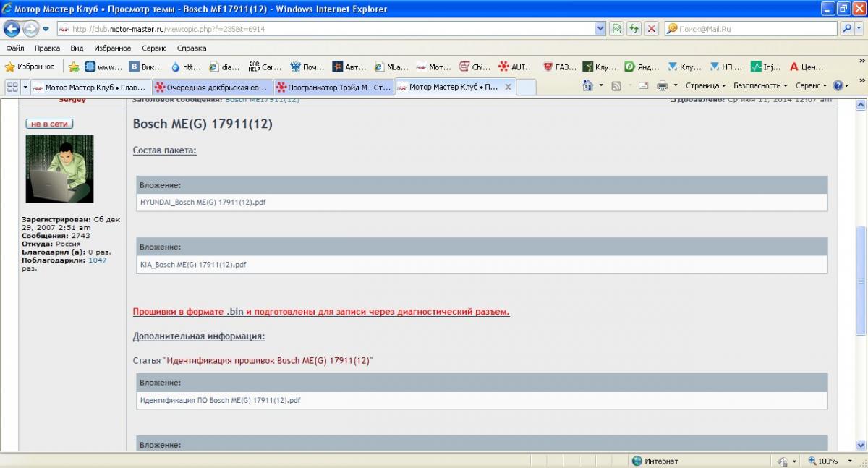Go forward to the next page
This screenshot has width=868, height=468.
point(30,29)
